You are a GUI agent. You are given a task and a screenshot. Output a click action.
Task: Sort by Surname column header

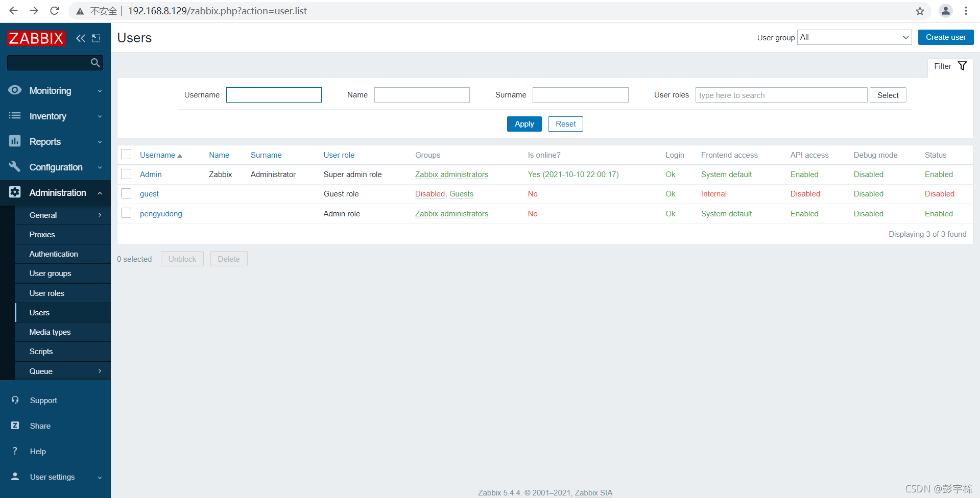coord(266,155)
